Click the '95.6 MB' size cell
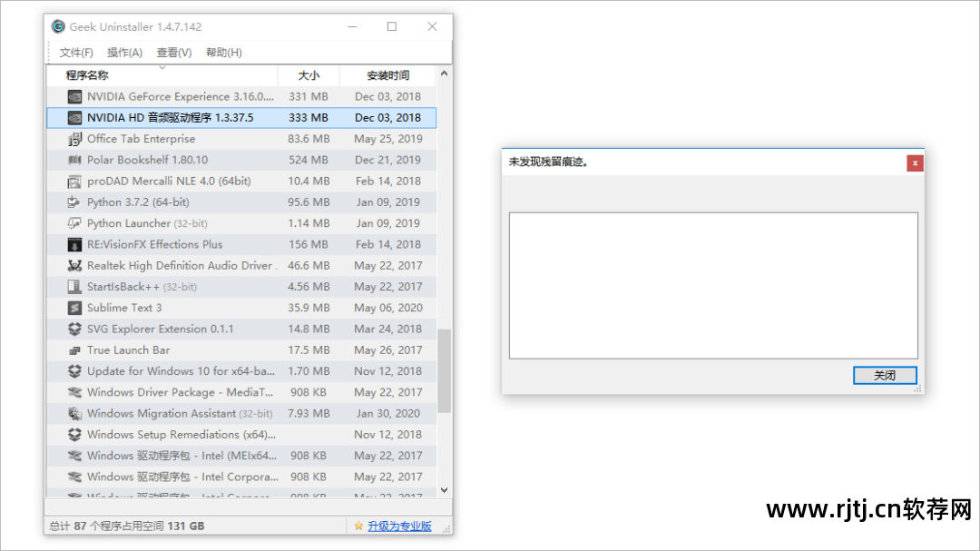Image resolution: width=980 pixels, height=551 pixels. [x=309, y=202]
